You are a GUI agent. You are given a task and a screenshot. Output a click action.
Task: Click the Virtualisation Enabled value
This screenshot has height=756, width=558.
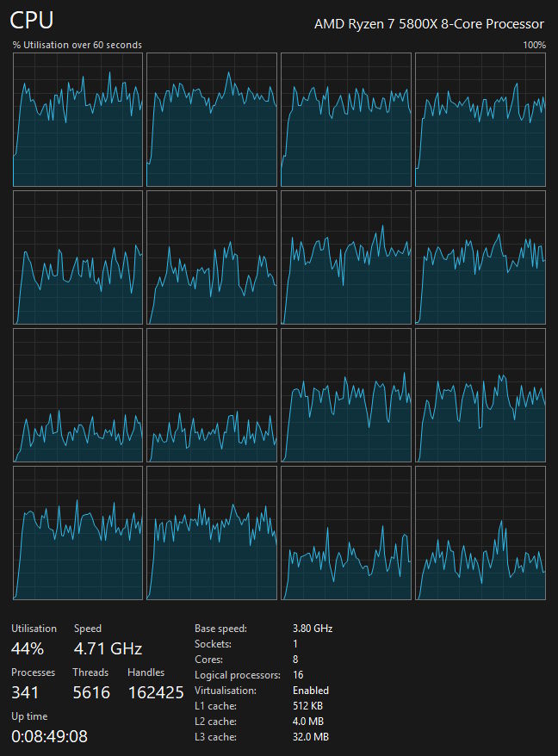coord(311,691)
